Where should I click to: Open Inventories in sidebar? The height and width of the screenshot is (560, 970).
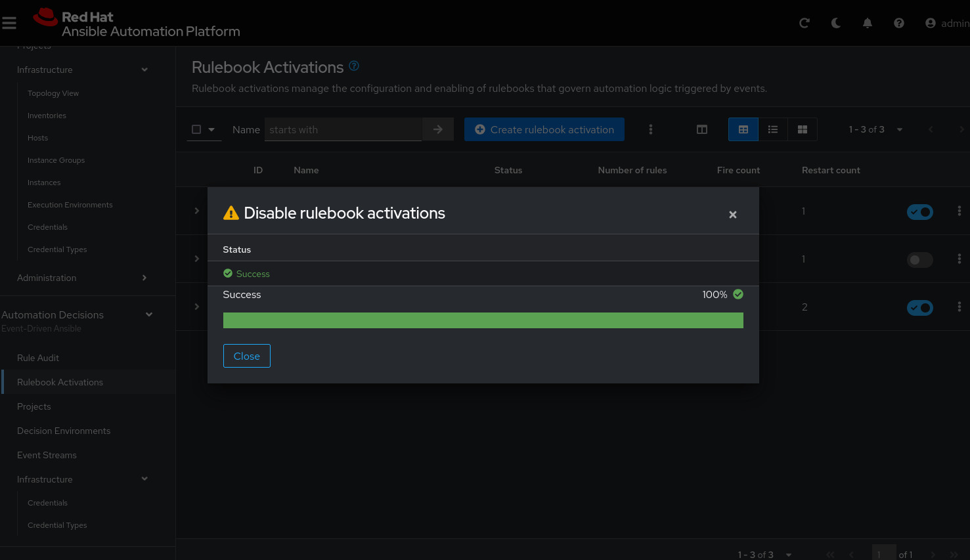pyautogui.click(x=47, y=116)
